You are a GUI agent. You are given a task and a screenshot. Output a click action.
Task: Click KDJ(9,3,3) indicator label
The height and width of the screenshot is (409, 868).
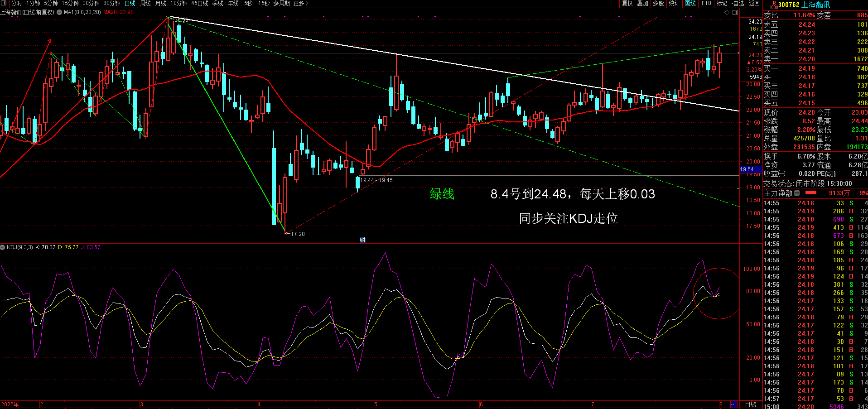19,247
